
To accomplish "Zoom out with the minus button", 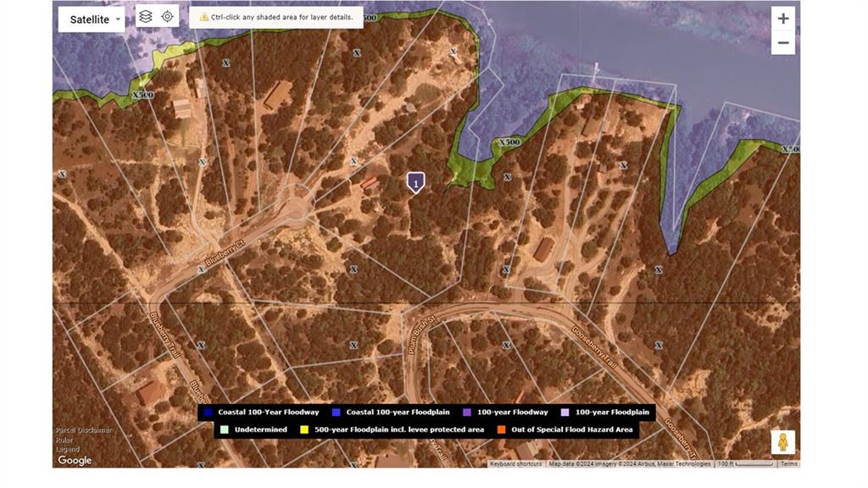I will tap(782, 42).
